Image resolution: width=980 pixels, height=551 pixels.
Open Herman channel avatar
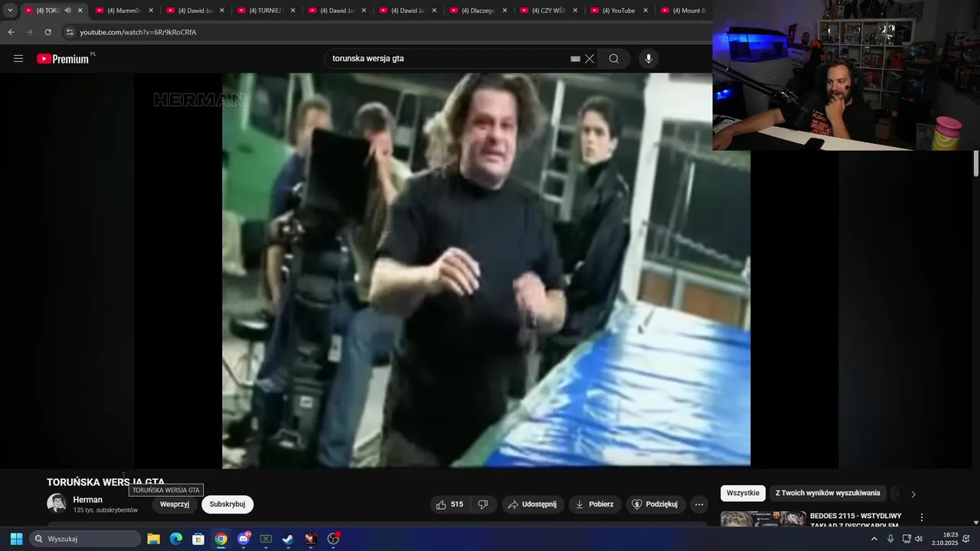[57, 503]
